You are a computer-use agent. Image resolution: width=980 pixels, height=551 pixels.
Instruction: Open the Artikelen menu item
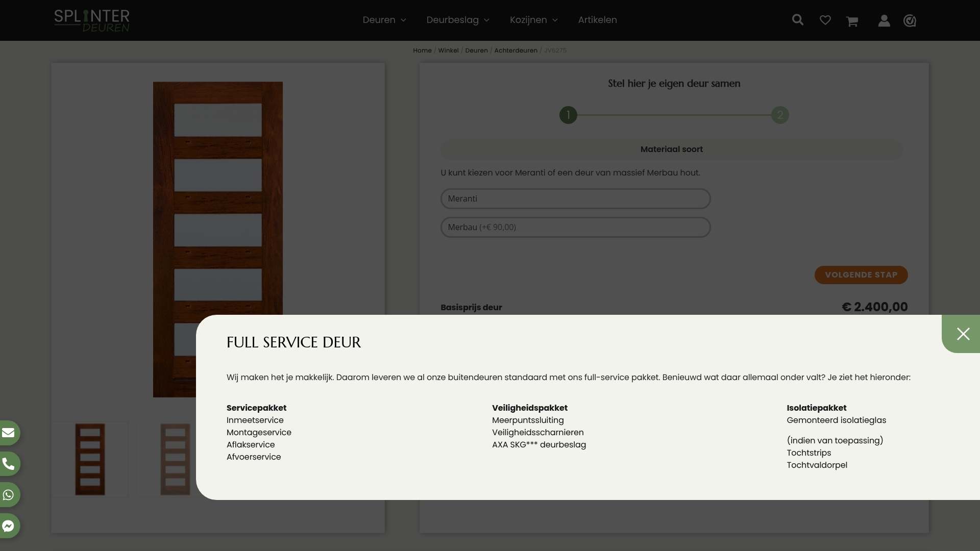pyautogui.click(x=597, y=20)
